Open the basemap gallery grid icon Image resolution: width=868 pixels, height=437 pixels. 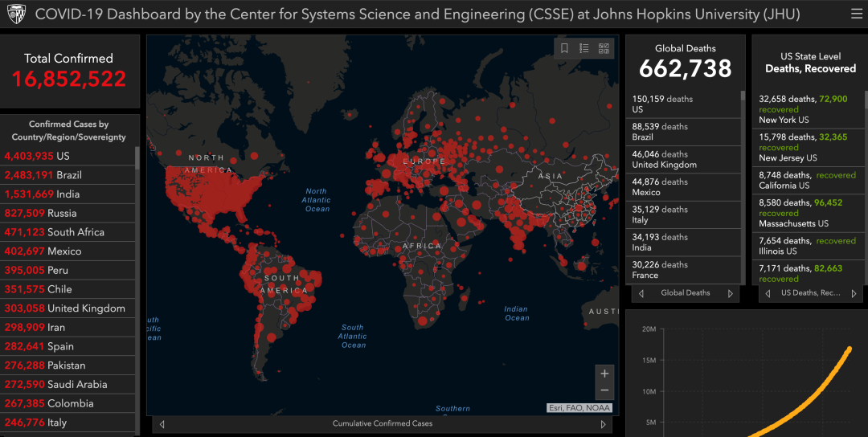pyautogui.click(x=604, y=48)
